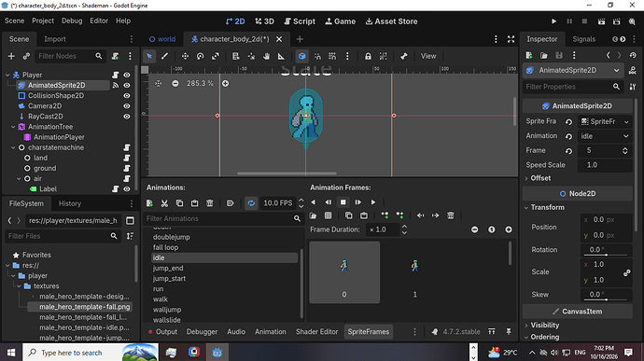Open the View menu in viewport toolbar
This screenshot has width=644, height=361.
(x=428, y=56)
